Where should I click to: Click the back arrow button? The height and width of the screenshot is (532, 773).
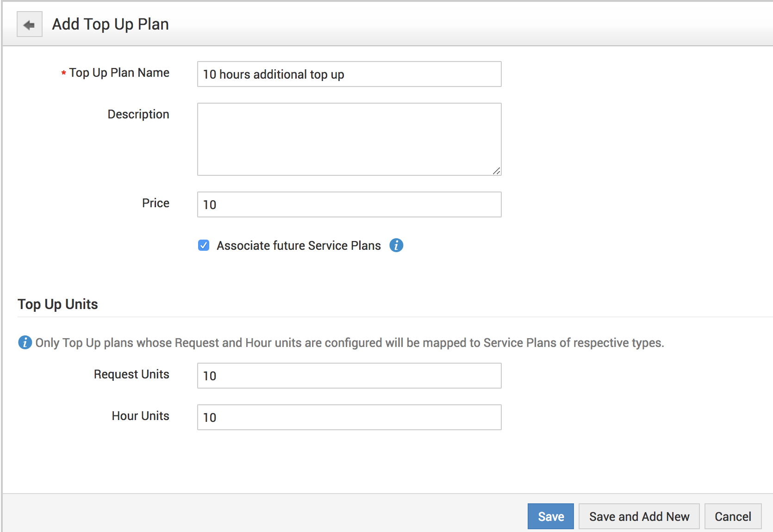click(29, 25)
